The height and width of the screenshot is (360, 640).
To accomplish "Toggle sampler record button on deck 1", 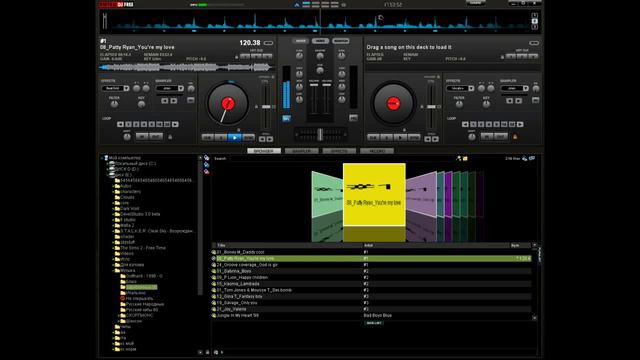I will 191,100.
